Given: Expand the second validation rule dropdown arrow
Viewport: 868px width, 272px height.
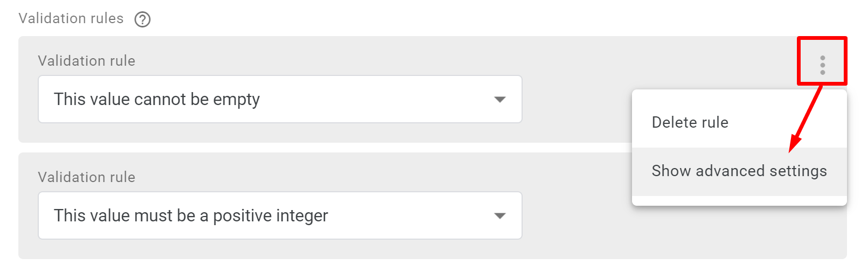Looking at the screenshot, I should point(500,216).
